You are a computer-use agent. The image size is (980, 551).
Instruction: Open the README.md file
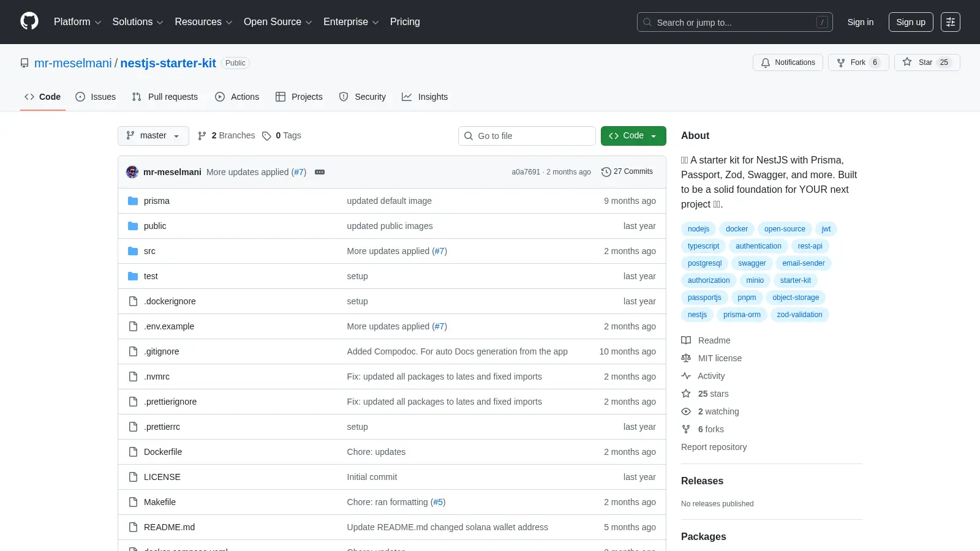(x=169, y=527)
